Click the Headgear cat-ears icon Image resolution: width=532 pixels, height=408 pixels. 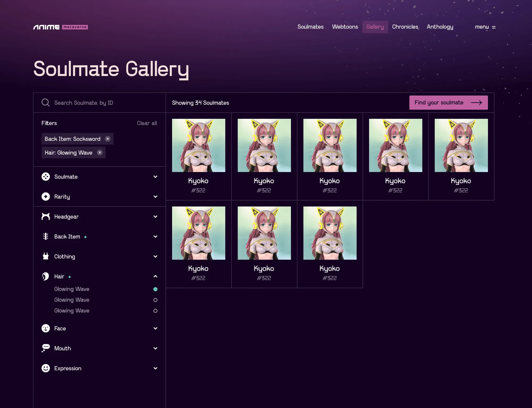[46, 217]
